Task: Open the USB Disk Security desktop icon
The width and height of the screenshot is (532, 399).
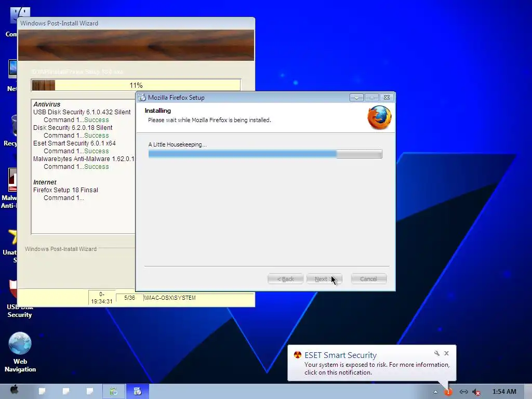Action: point(19,299)
